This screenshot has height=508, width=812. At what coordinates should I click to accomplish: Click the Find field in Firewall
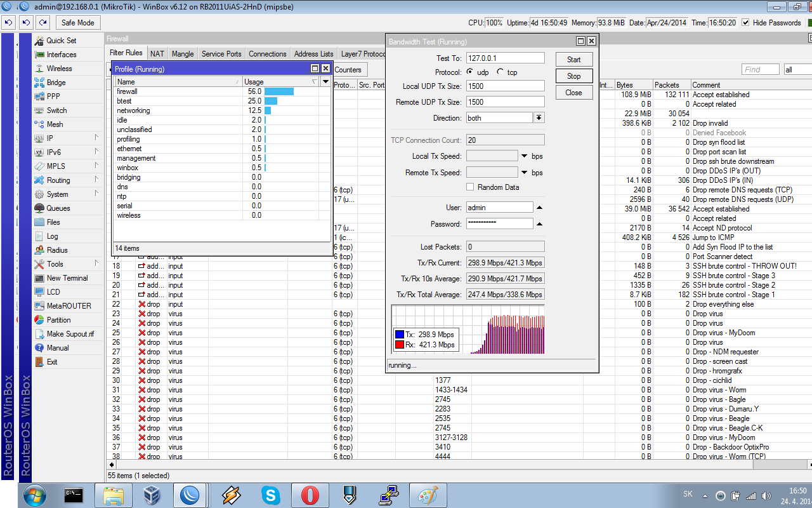click(x=760, y=70)
